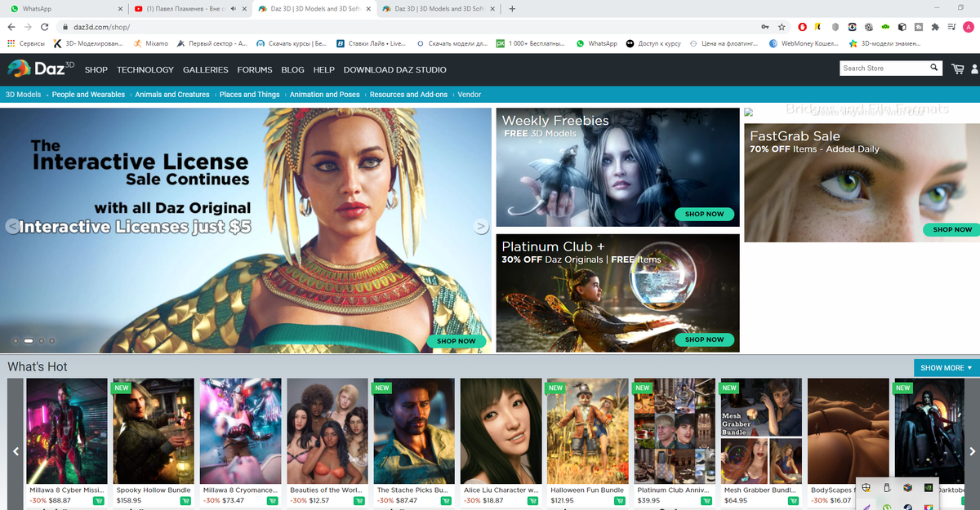Click SHOP NOW on Weekly Freebies
Screen dimensions: 980x510
(705, 215)
